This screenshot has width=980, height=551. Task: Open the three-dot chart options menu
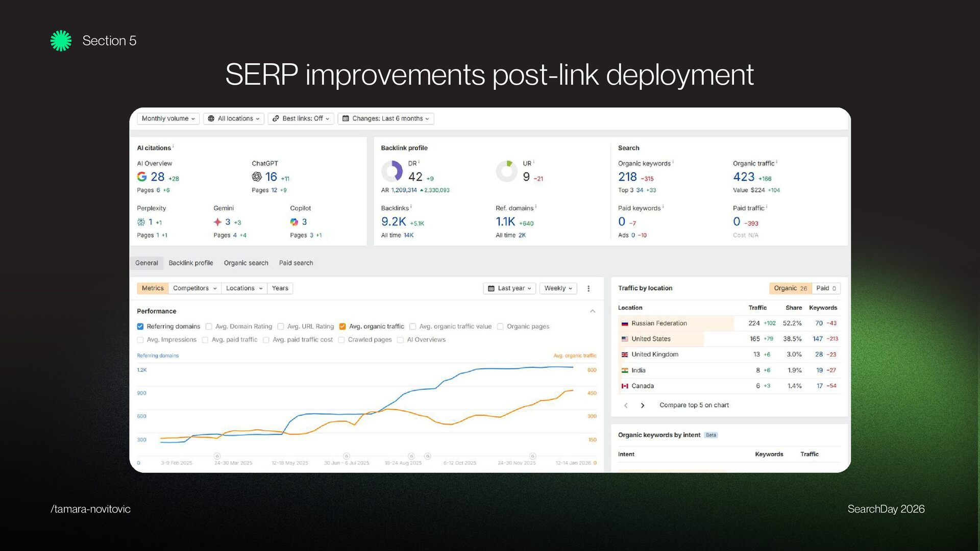[x=589, y=288]
